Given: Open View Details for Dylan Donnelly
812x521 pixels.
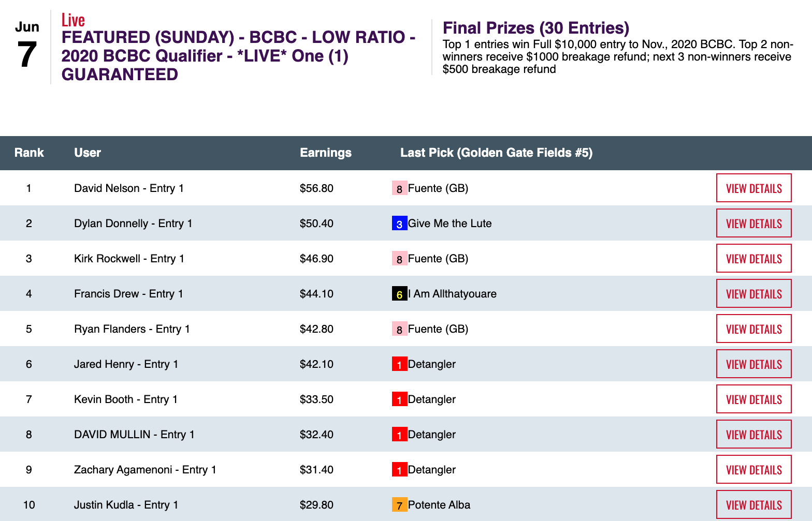Looking at the screenshot, I should [x=753, y=224].
